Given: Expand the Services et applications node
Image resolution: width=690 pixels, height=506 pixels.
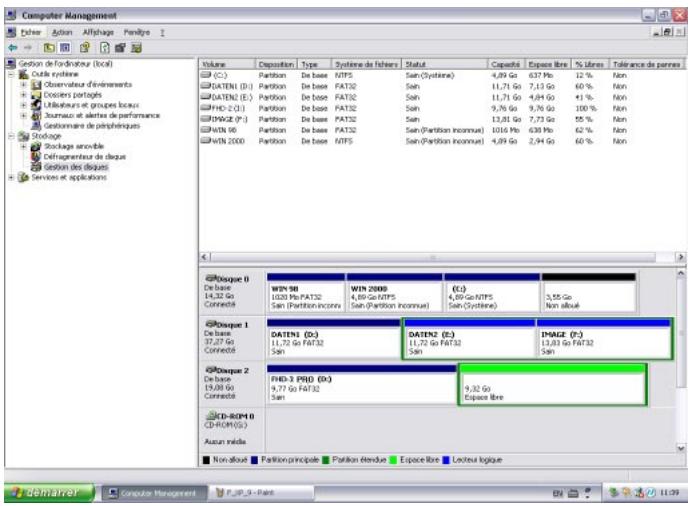Looking at the screenshot, I should 12,177.
